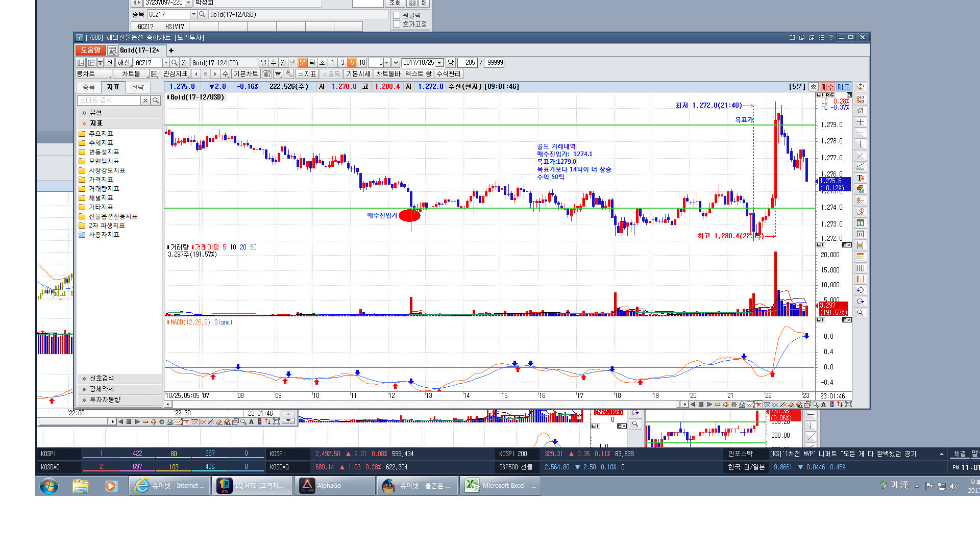Click the won currency icon in chart toolbar
Screen dimensions: 980x551
pyautogui.click(x=278, y=74)
